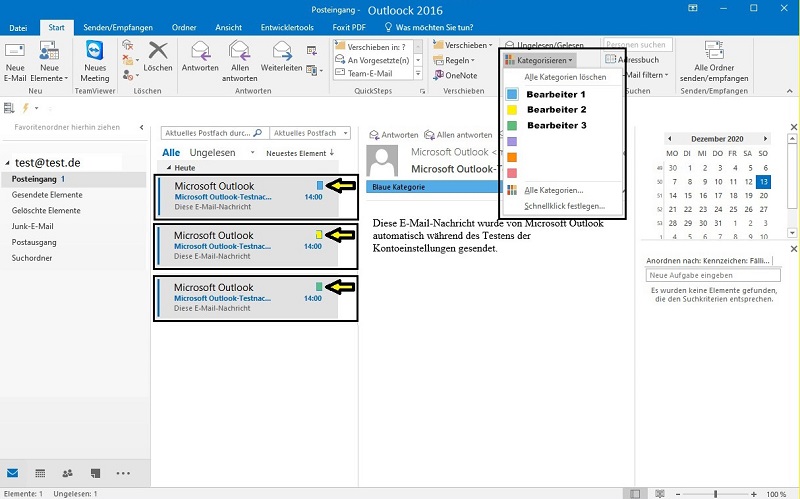Open the Foxit PDF tab

(x=349, y=28)
